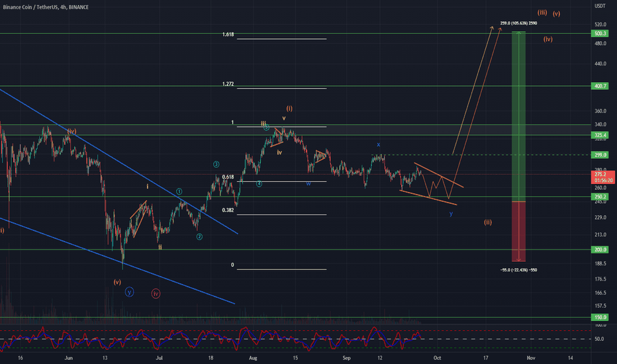Image resolution: width=617 pixels, height=364 pixels.
Task: Select the 500.3 green price label
Action: point(600,34)
